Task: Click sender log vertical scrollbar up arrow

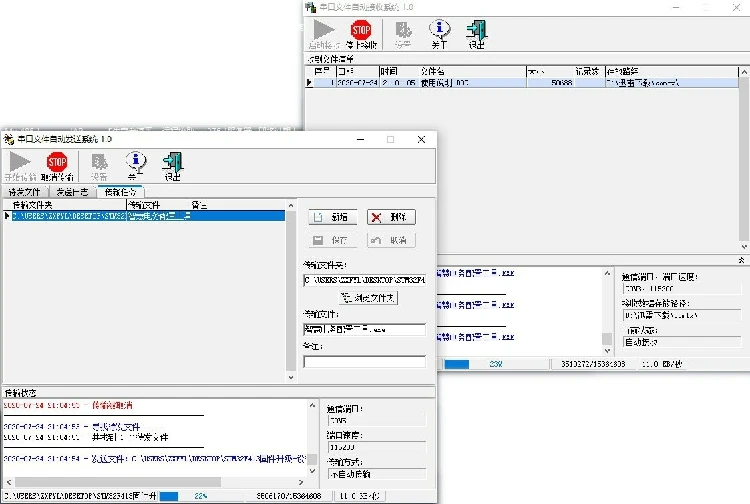Action: [x=312, y=405]
